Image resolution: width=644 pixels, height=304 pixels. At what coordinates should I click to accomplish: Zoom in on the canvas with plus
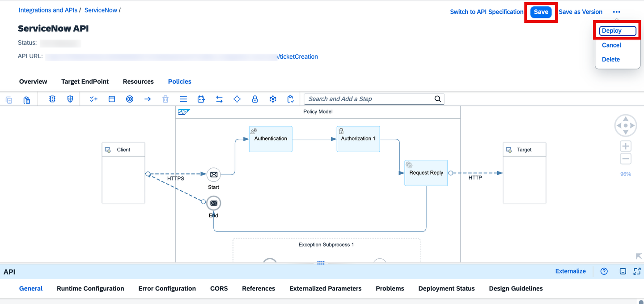(x=626, y=146)
